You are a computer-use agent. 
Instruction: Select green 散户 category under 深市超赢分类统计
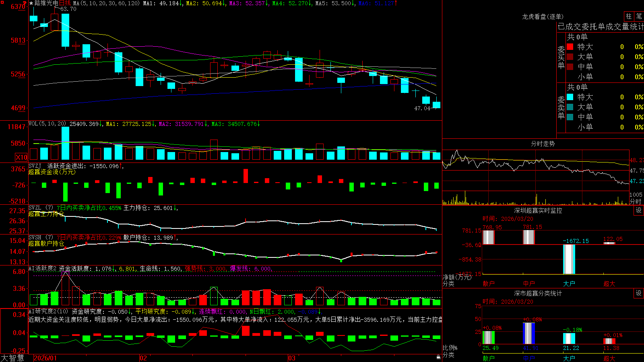coord(489,358)
